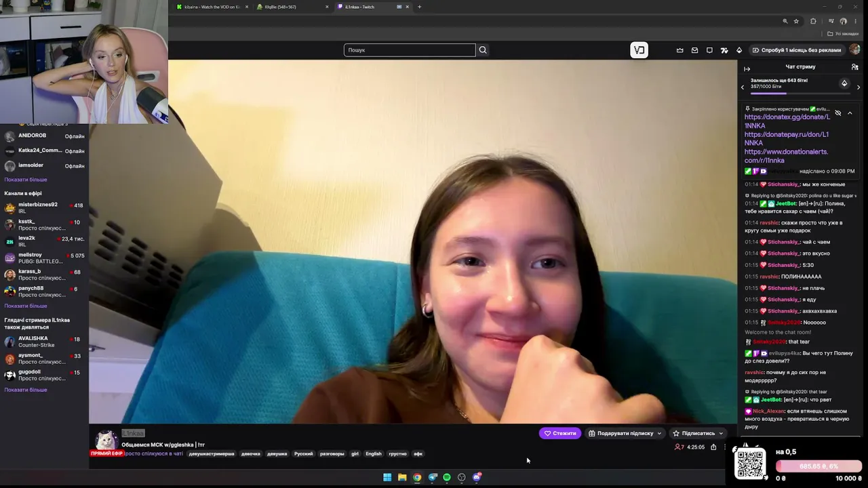The image size is (868, 488).
Task: Go to the next goal with right arrow
Action: point(859,87)
